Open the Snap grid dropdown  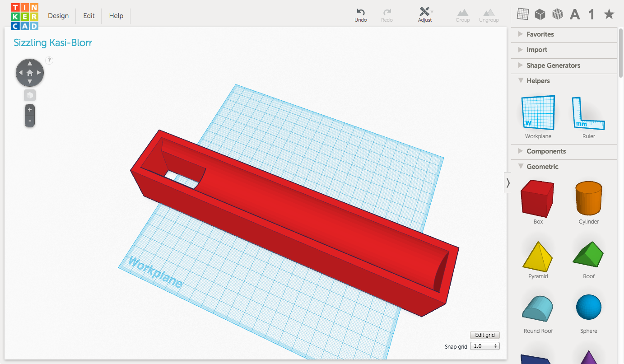(485, 346)
